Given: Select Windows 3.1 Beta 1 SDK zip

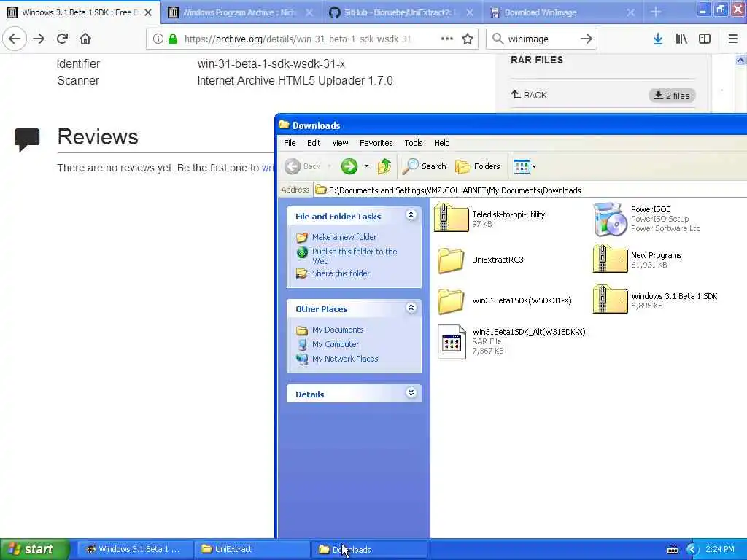Looking at the screenshot, I should click(x=655, y=300).
